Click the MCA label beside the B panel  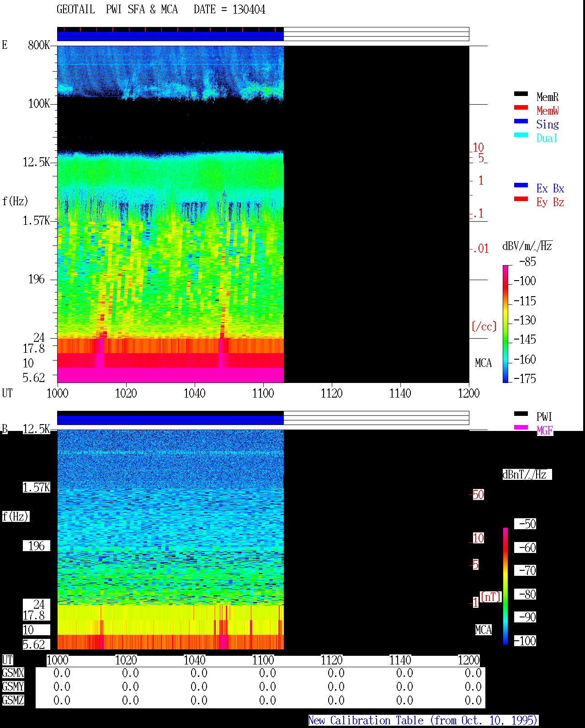point(484,630)
